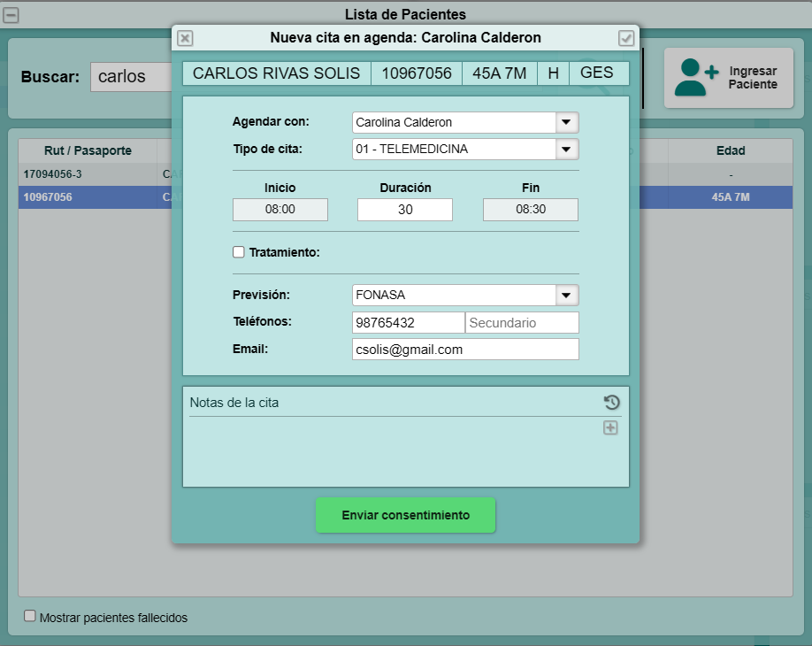Screen dimensions: 812x646
Task: Open the Agendar con dropdown arrow
Action: tap(566, 122)
